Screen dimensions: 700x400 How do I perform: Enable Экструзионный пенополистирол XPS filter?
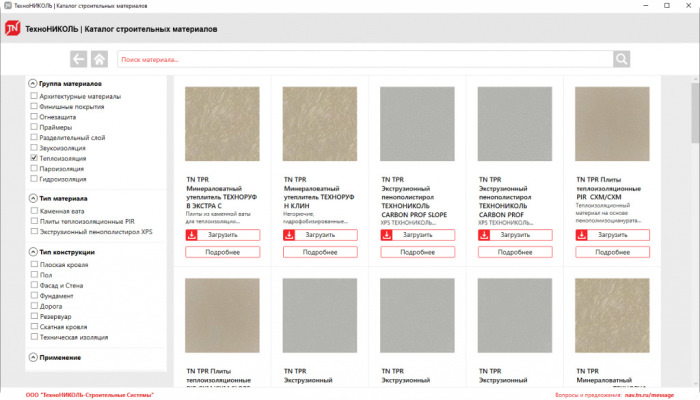pyautogui.click(x=34, y=231)
